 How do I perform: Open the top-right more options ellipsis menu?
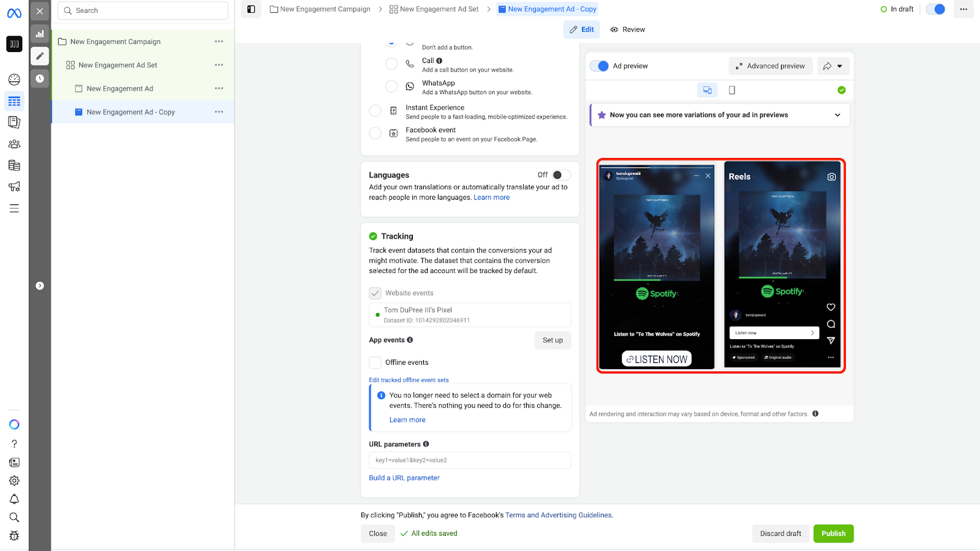tap(963, 9)
